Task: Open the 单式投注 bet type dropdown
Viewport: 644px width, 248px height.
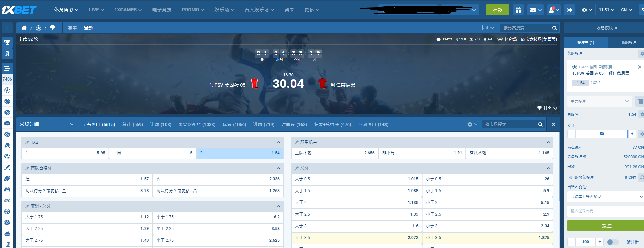Action: (599, 101)
